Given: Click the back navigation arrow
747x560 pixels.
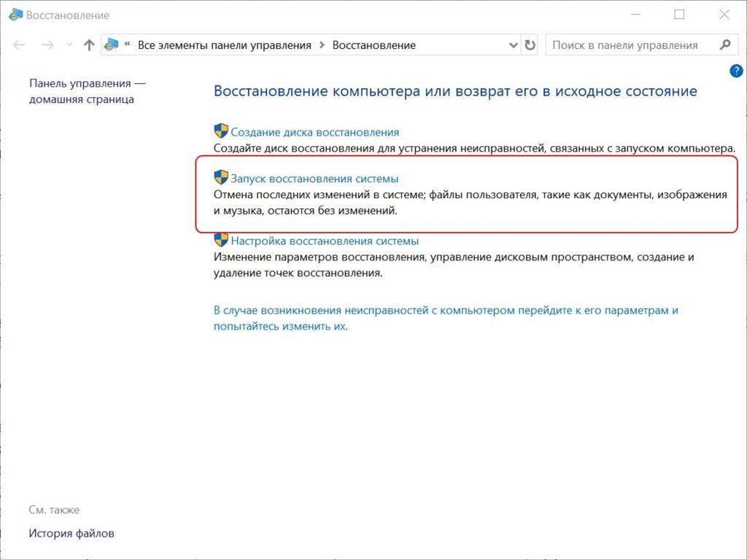Looking at the screenshot, I should click(19, 45).
